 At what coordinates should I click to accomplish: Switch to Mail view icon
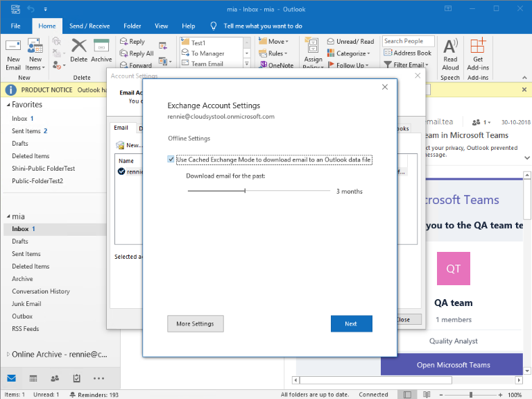[x=11, y=378]
